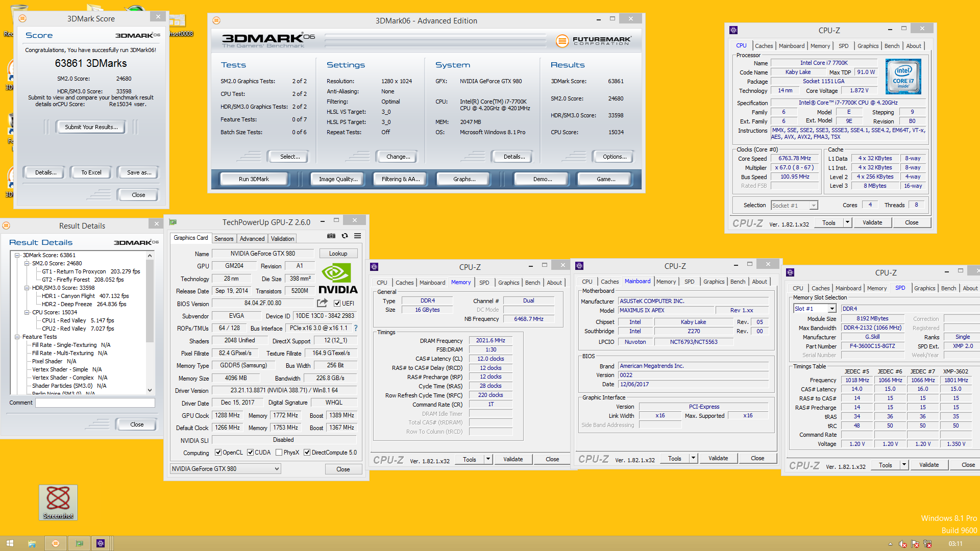Click the CPU-Z Memory window title icon

(x=374, y=267)
